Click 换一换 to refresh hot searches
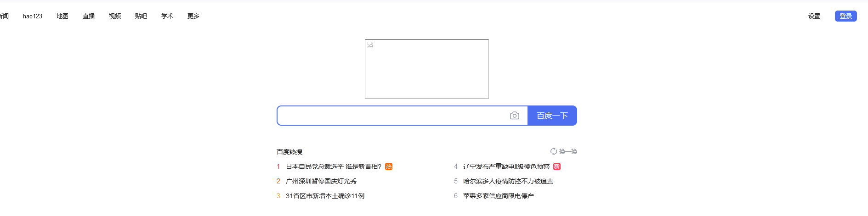Image resolution: width=868 pixels, height=216 pixels. (x=568, y=151)
